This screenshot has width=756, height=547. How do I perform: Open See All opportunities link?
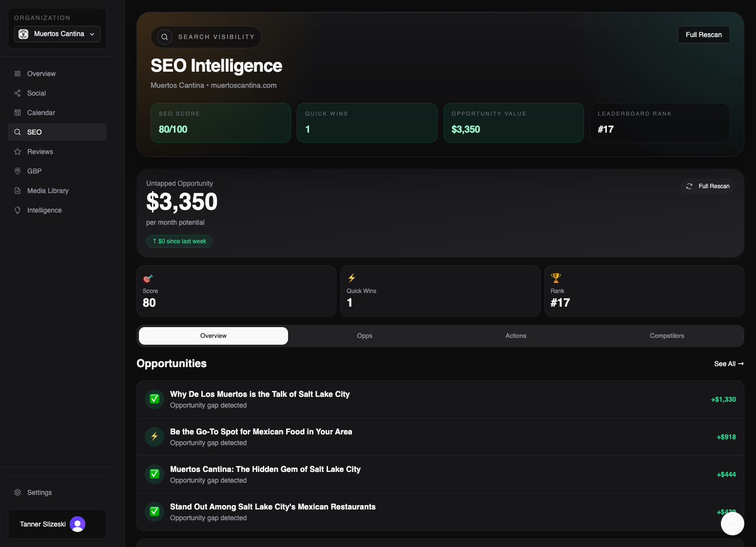pyautogui.click(x=728, y=363)
